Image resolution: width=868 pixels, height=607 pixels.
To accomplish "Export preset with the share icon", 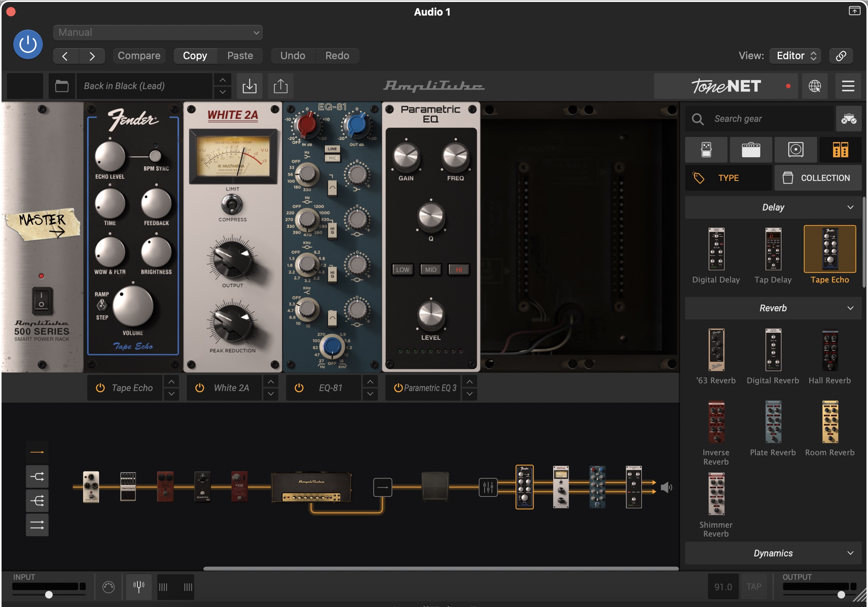I will (281, 86).
